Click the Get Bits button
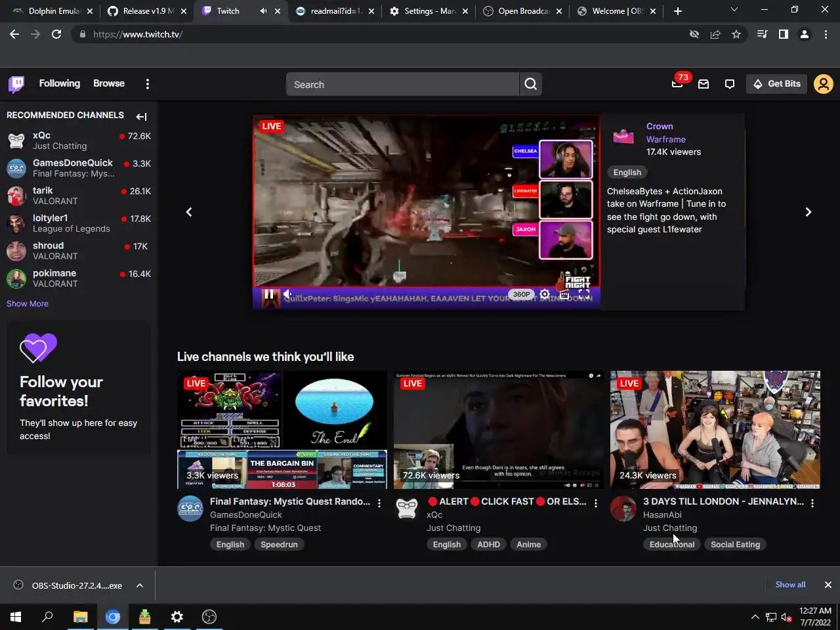 pyautogui.click(x=776, y=84)
